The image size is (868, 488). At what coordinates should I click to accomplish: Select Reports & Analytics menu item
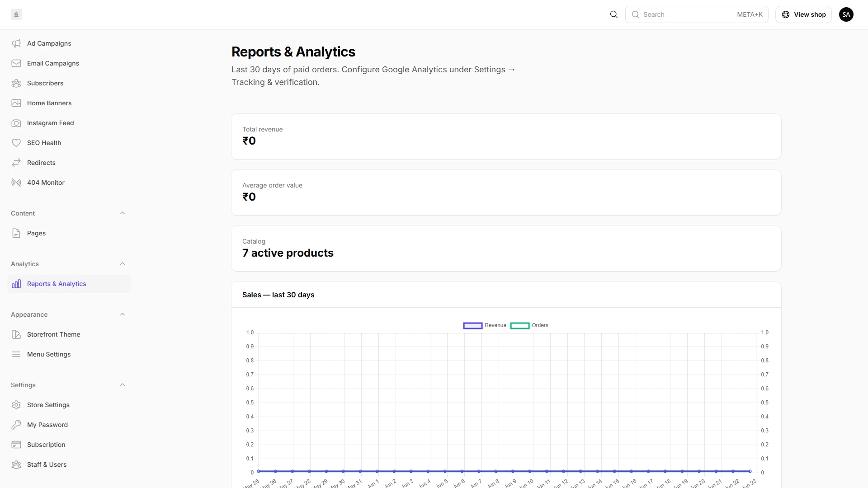tap(69, 284)
